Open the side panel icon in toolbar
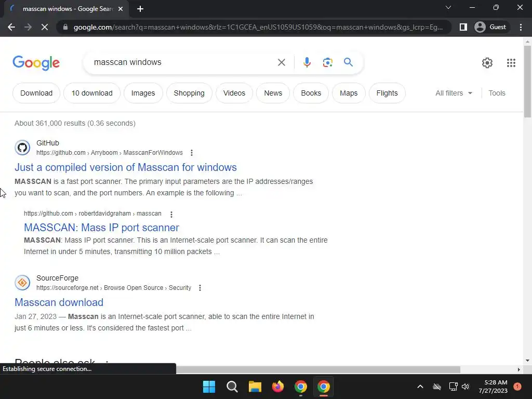The width and height of the screenshot is (532, 399). coord(463,27)
